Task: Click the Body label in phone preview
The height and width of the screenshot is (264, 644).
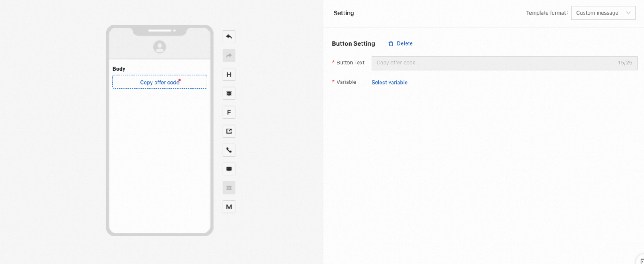Action: (x=119, y=69)
